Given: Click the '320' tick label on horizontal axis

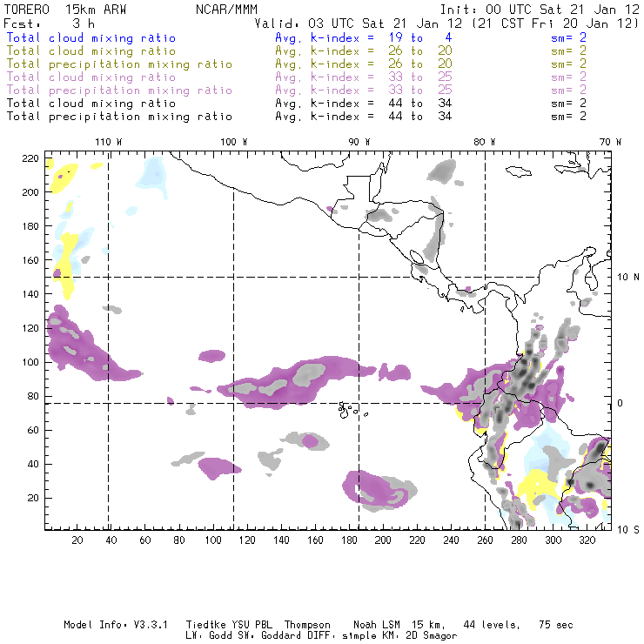Looking at the screenshot, I should (x=587, y=540).
